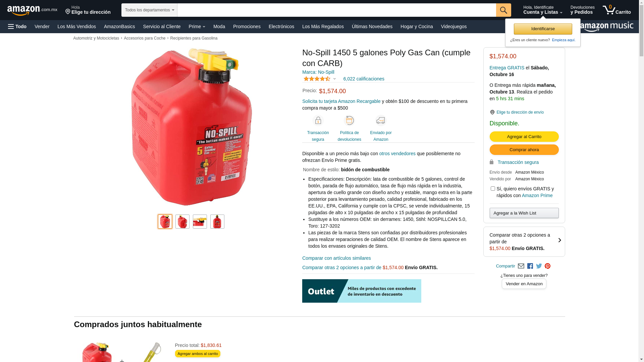Select Promociones in the navigation bar
Image resolution: width=644 pixels, height=362 pixels.
[247, 26]
